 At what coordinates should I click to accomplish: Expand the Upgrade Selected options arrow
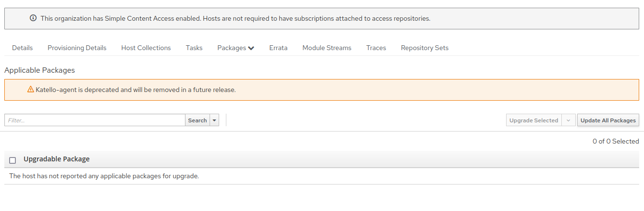click(568, 120)
